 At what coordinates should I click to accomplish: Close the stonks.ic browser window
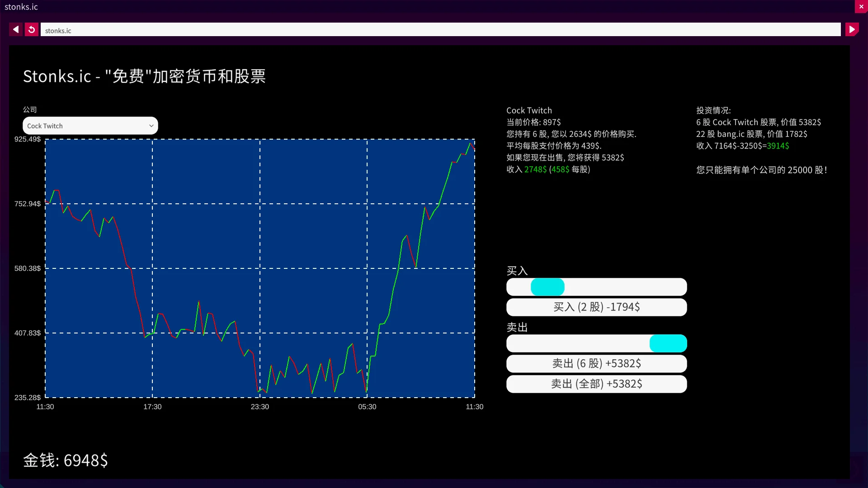861,7
